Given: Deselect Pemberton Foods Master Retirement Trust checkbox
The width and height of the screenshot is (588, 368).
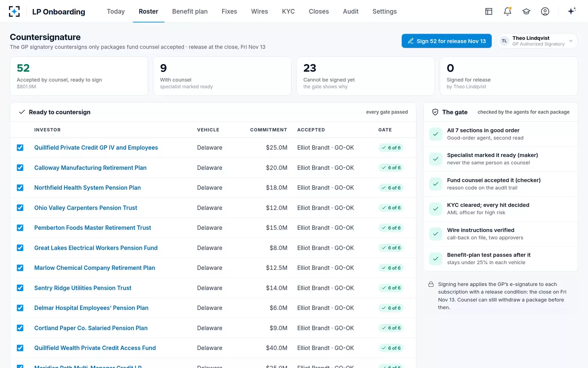Looking at the screenshot, I should pyautogui.click(x=20, y=228).
